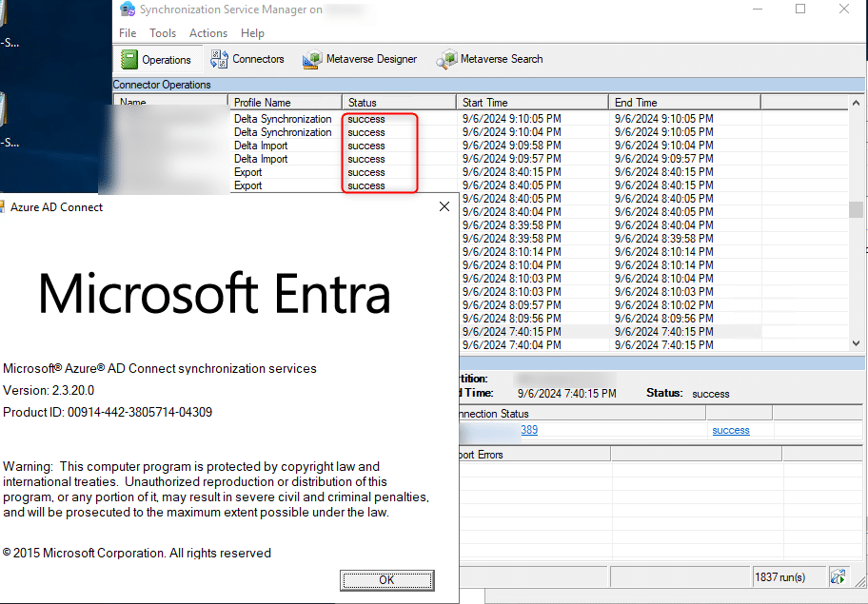
Task: Sort operations by the Profile Name column
Action: [286, 103]
